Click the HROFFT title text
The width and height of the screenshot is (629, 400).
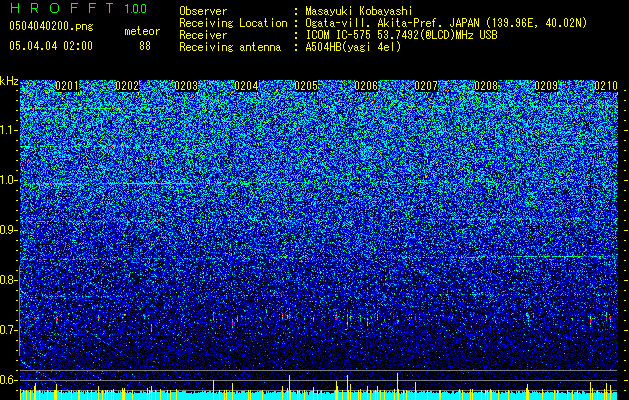pos(62,8)
